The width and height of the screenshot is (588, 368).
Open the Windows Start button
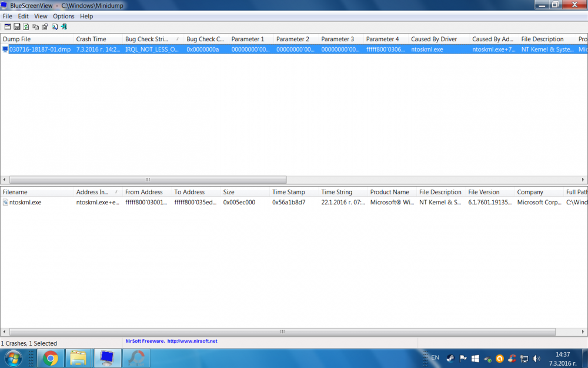(x=12, y=358)
